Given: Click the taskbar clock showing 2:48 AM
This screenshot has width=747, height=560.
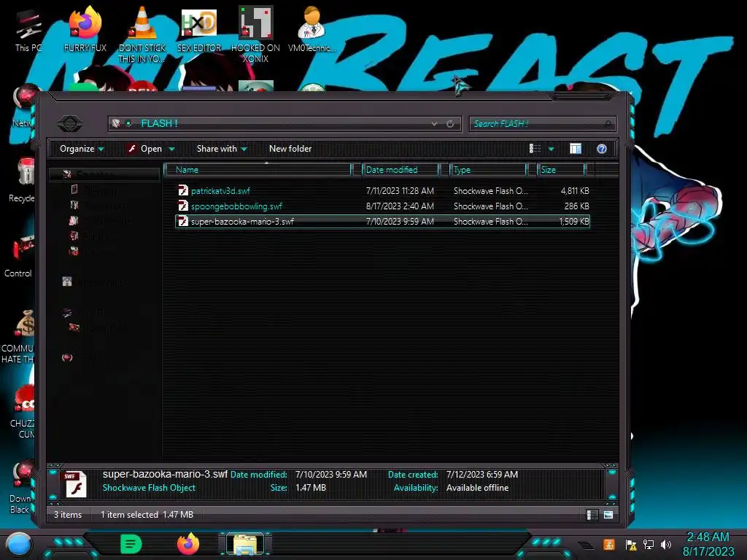Looking at the screenshot, I should (x=708, y=544).
